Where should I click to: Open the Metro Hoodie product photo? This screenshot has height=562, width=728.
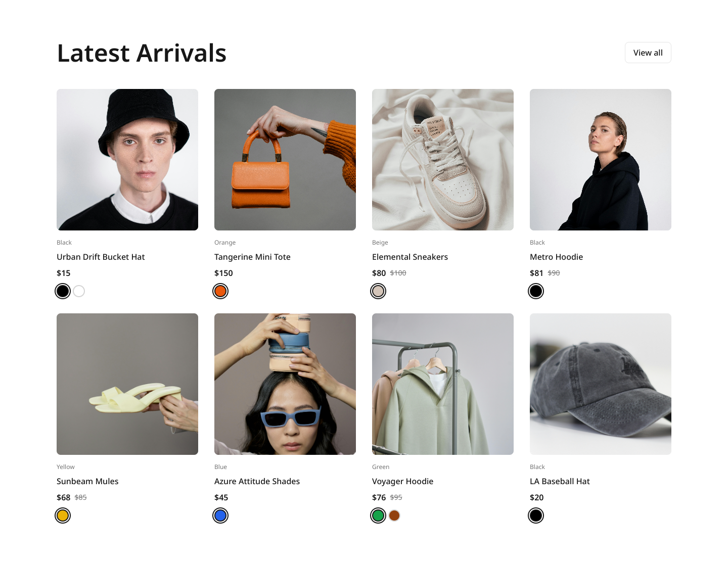point(601,160)
